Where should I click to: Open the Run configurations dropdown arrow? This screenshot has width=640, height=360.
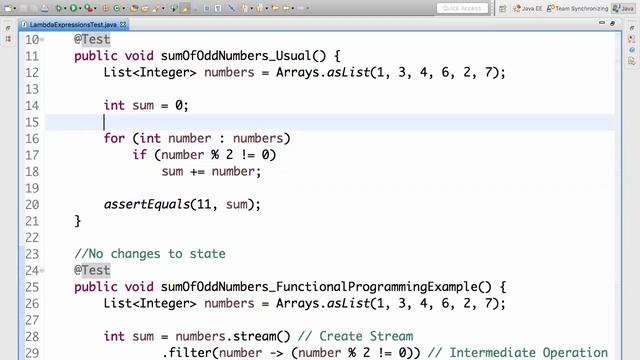(80, 8)
